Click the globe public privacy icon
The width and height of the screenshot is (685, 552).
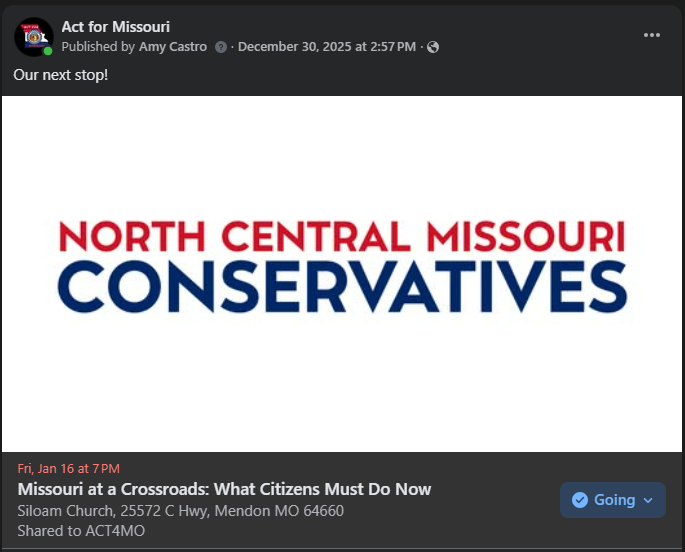[x=433, y=47]
